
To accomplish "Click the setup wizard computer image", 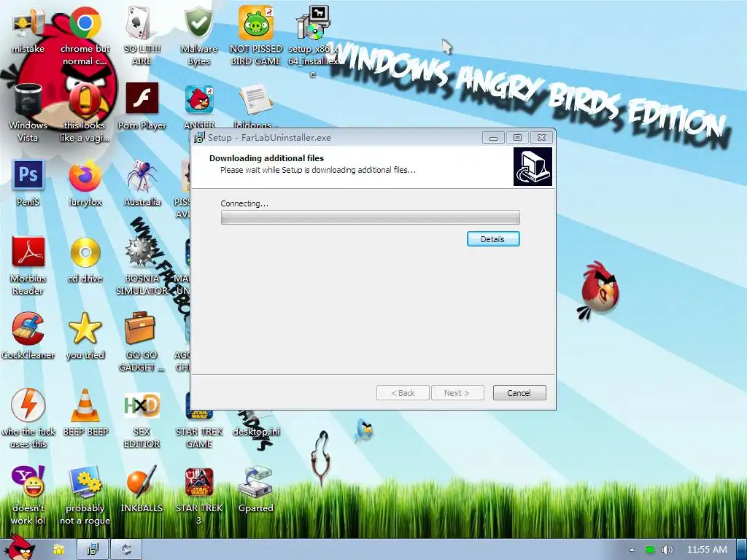I will pos(533,166).
